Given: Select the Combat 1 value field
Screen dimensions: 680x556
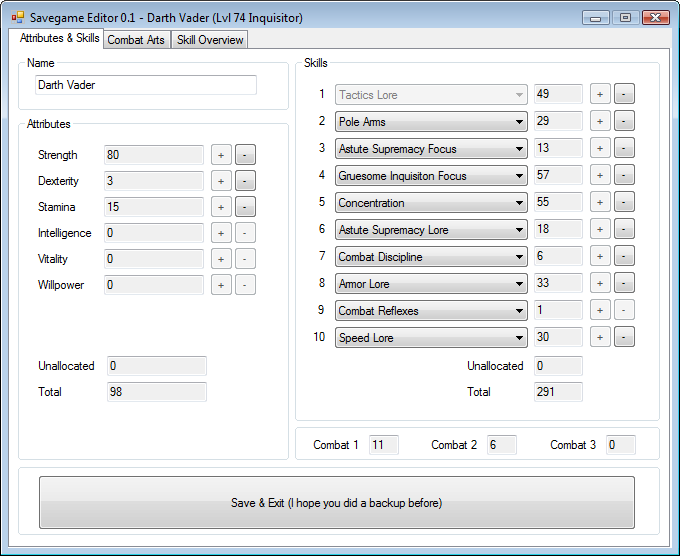Looking at the screenshot, I should pos(384,445).
